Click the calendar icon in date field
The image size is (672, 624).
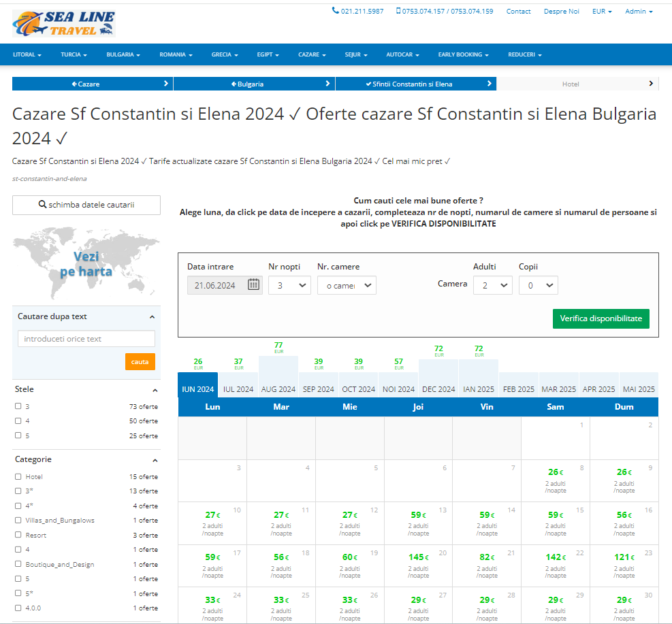[x=253, y=284]
